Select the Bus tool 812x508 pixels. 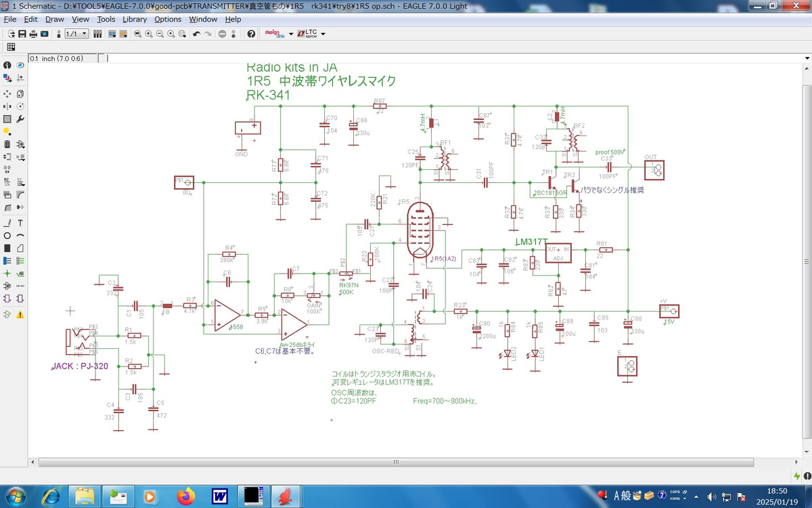7,261
